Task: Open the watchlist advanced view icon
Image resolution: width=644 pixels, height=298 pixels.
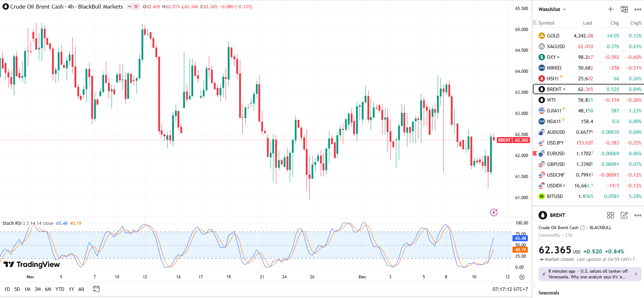Action: click(x=624, y=9)
